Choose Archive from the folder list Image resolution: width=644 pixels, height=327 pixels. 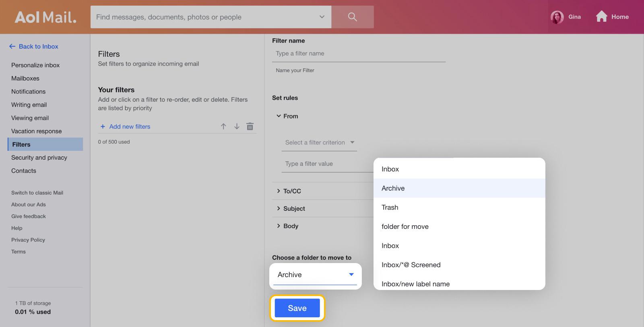coord(459,188)
